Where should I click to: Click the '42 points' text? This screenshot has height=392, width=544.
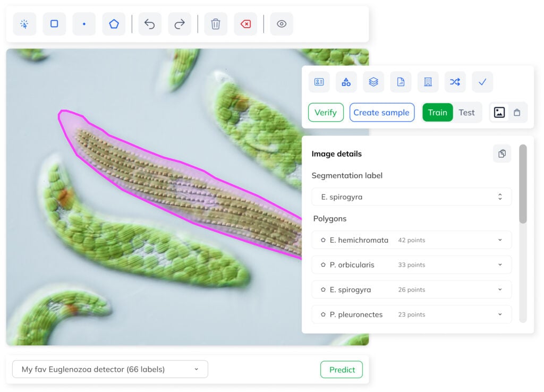(412, 240)
